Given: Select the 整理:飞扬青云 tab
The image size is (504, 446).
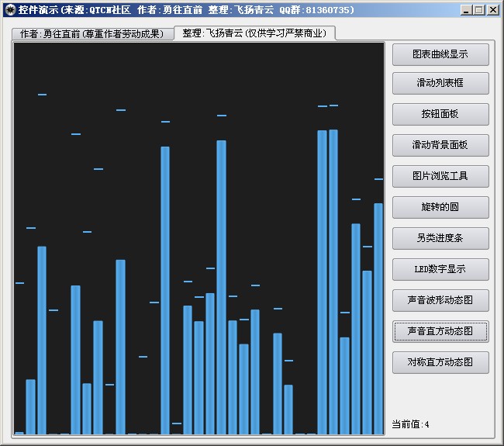Looking at the screenshot, I should (x=254, y=33).
